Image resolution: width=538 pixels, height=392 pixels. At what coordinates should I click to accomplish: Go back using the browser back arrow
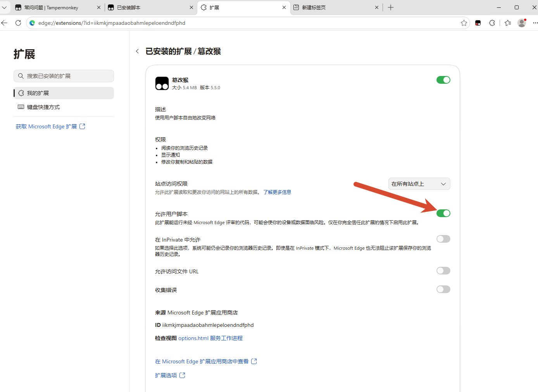5,23
